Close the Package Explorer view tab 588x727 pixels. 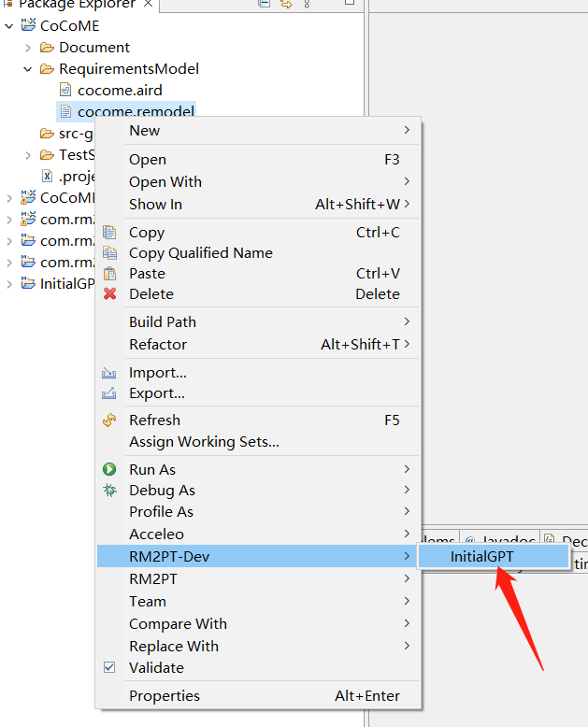[148, 5]
